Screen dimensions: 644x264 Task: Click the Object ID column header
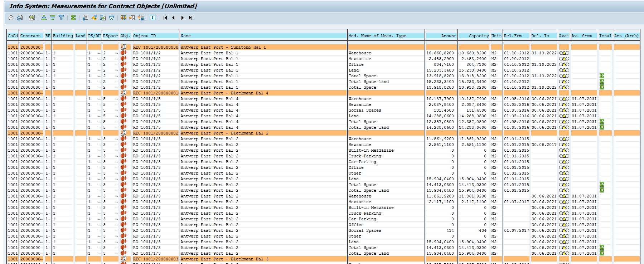pos(155,36)
